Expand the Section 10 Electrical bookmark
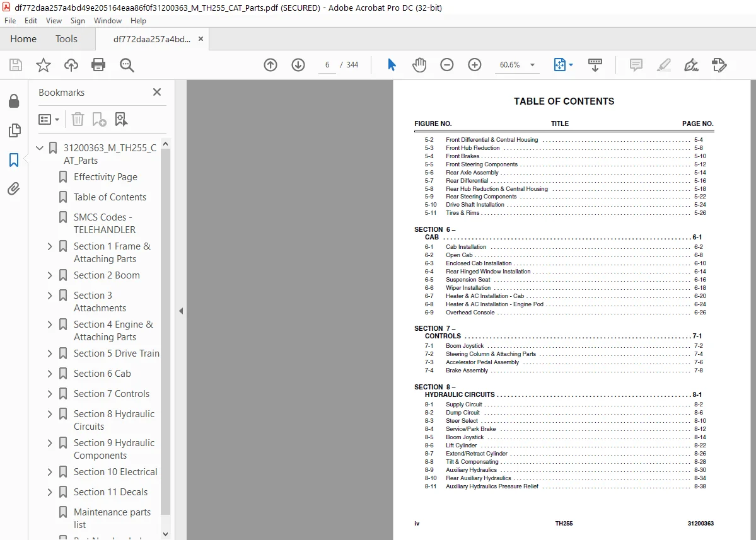Viewport: 756px width, 540px height. [50, 472]
